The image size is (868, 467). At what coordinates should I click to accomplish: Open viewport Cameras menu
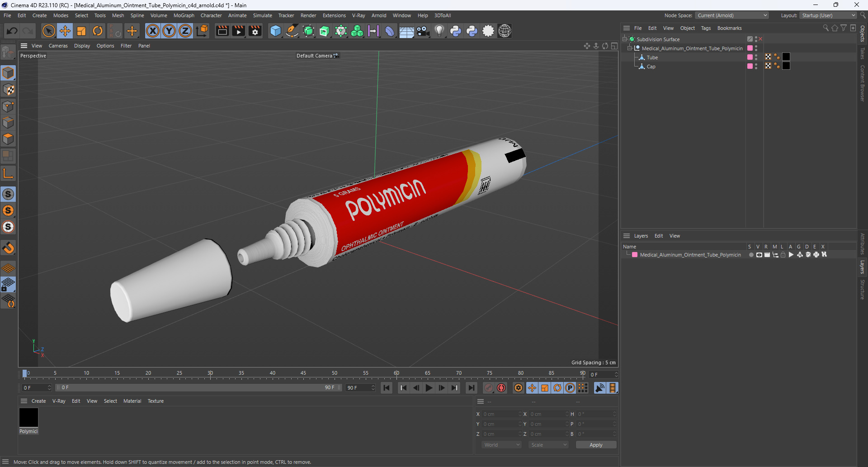point(58,46)
